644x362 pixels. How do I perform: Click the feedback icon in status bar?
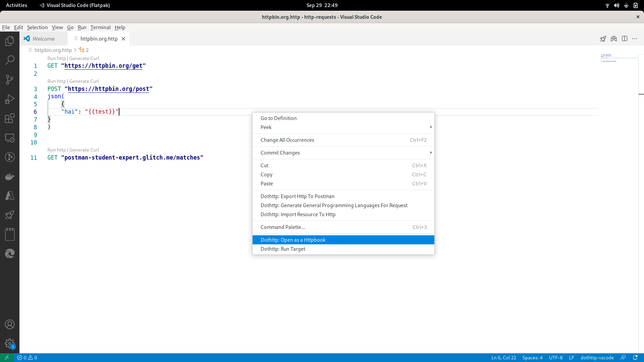[623, 358]
